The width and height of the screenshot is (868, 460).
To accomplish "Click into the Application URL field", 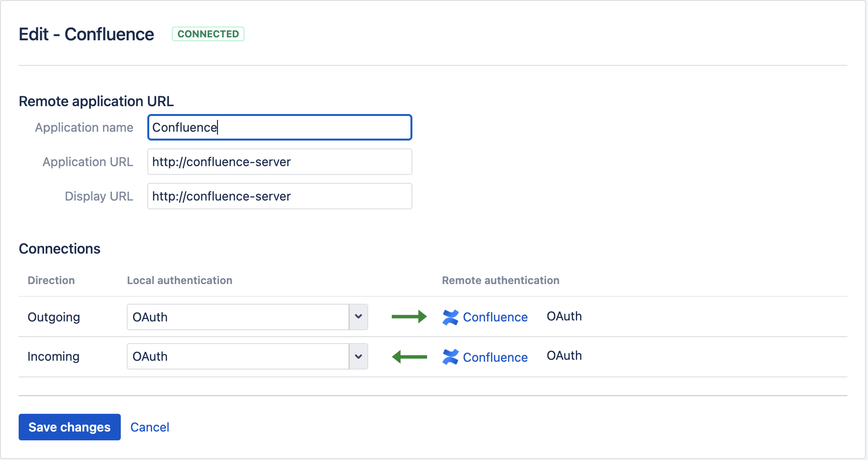I will 279,162.
